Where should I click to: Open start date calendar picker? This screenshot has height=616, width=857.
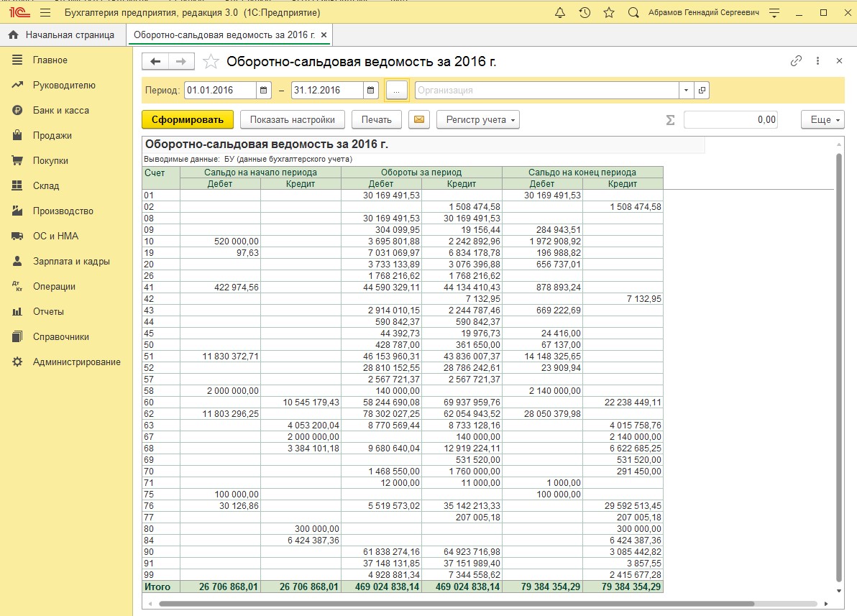point(264,91)
